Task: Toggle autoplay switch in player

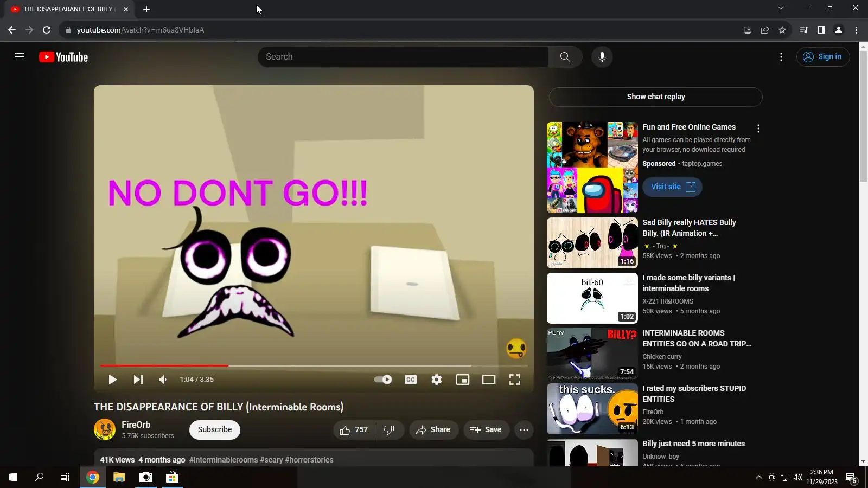Action: tap(383, 380)
